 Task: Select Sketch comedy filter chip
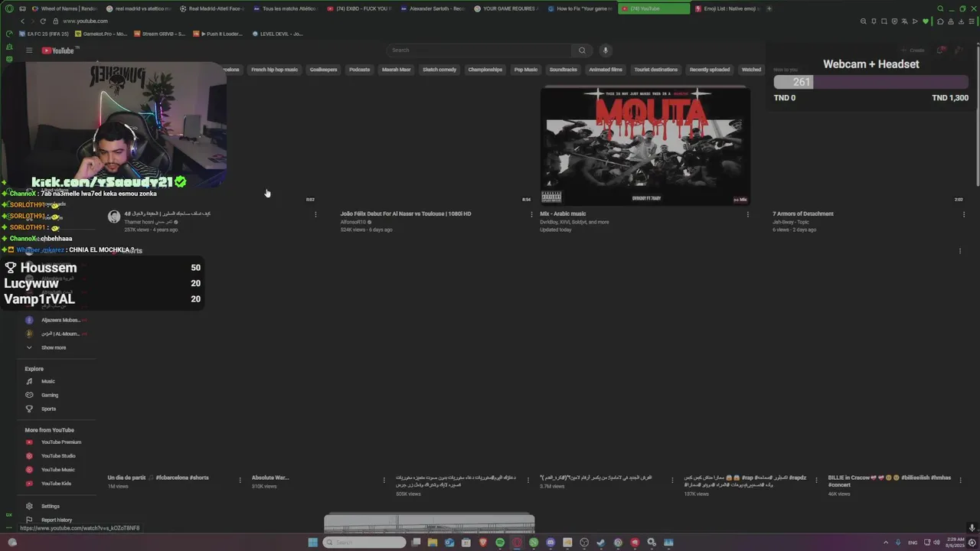tap(439, 70)
